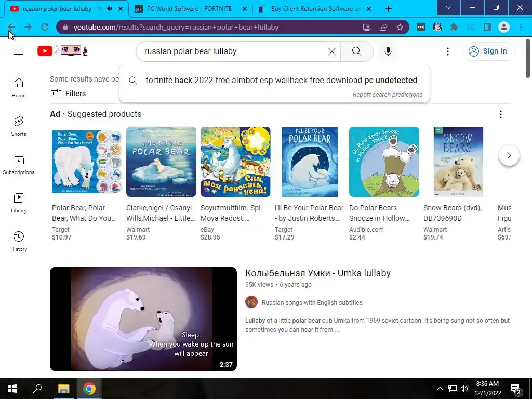Open Snow Bears (dvd) product link
Screen dimensions: 532x399
pyautogui.click(x=453, y=213)
